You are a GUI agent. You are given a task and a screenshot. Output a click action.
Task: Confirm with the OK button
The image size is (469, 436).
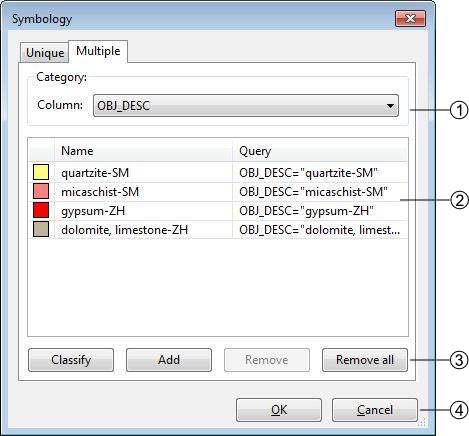[x=279, y=410]
